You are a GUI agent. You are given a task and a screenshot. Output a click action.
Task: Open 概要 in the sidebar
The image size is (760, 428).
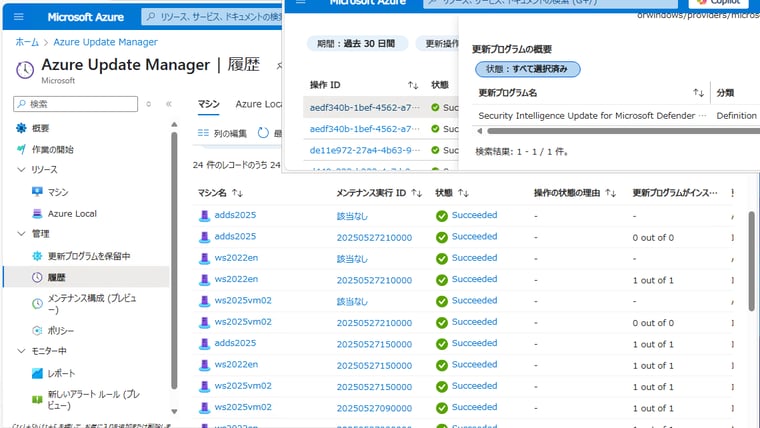pyautogui.click(x=41, y=128)
